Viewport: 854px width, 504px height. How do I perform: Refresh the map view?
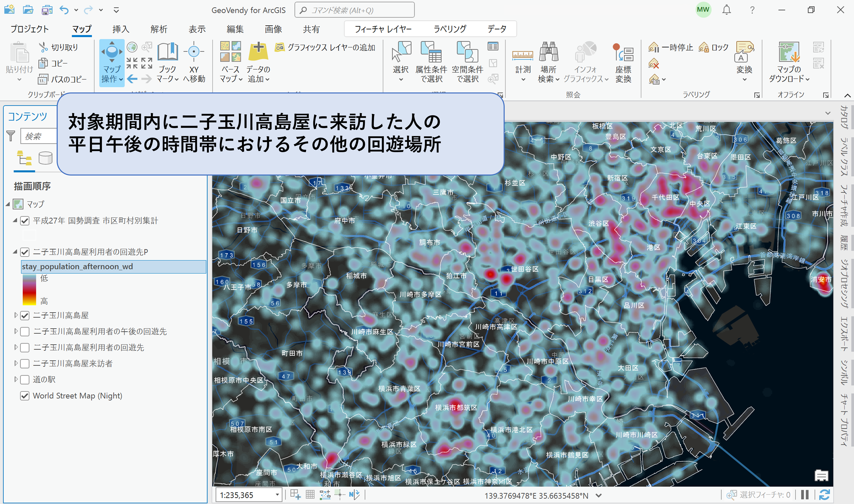coord(825,495)
